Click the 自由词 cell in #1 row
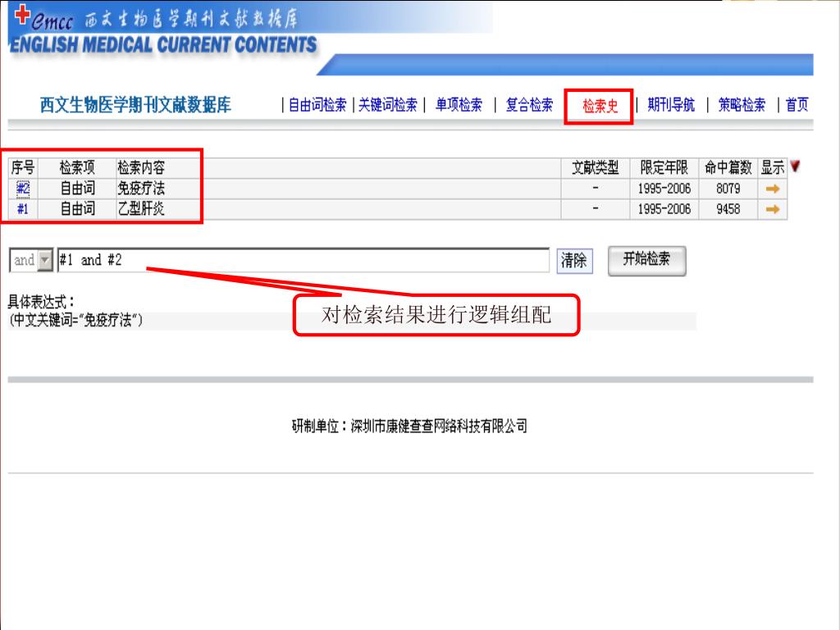 (x=77, y=209)
